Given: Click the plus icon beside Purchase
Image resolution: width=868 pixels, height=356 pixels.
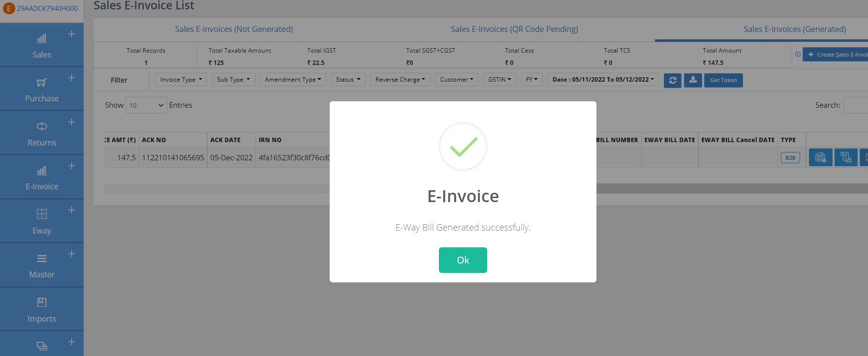Looking at the screenshot, I should click(71, 78).
